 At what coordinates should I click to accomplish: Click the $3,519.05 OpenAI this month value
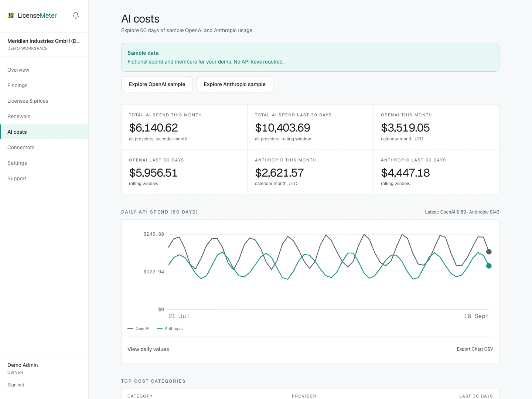click(405, 128)
